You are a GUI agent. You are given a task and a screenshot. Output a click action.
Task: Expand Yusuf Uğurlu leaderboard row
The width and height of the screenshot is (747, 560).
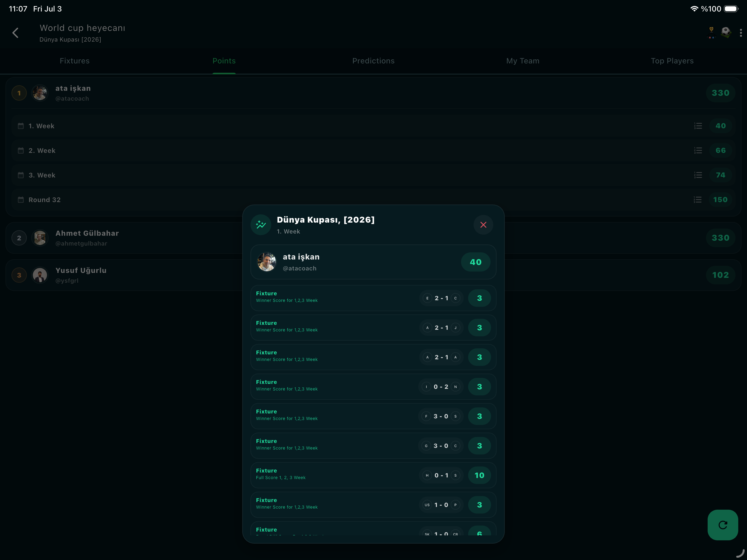tap(373, 275)
